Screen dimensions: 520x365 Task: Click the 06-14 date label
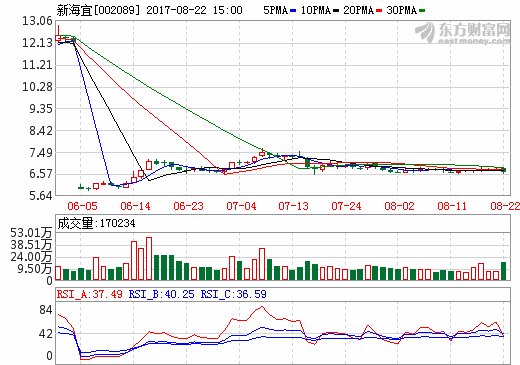(x=135, y=206)
